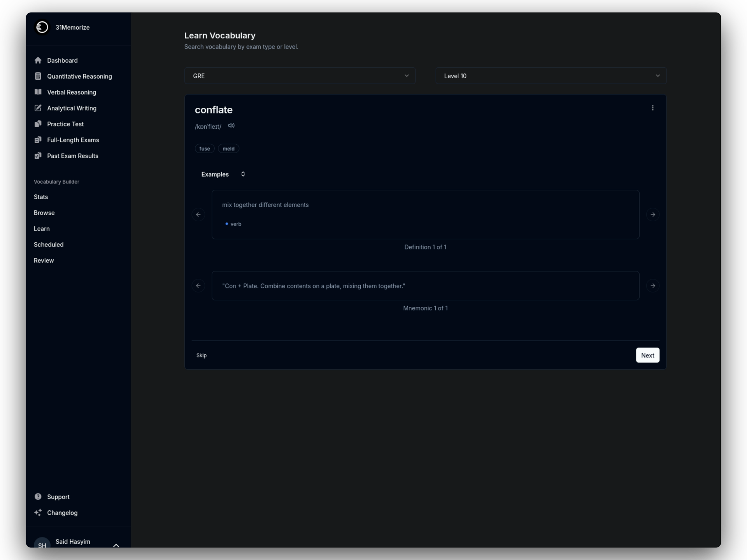747x560 pixels.
Task: Open Full-Length Exams section
Action: tap(73, 140)
